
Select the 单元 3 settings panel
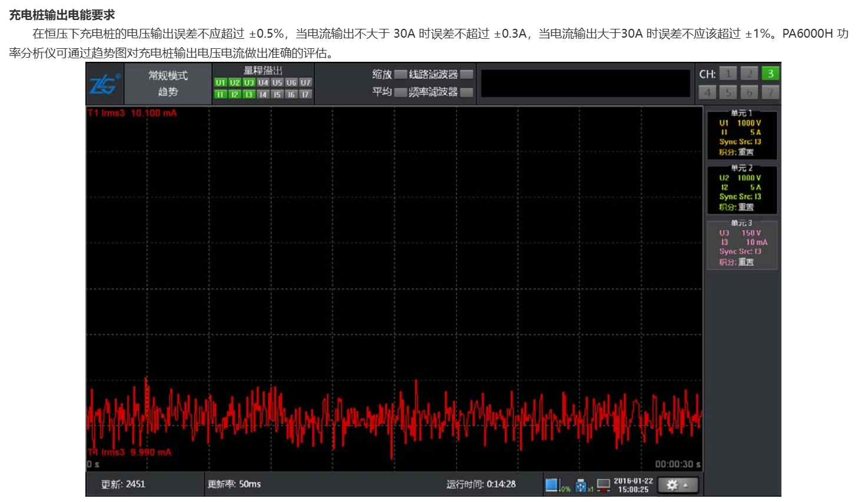tap(742, 244)
